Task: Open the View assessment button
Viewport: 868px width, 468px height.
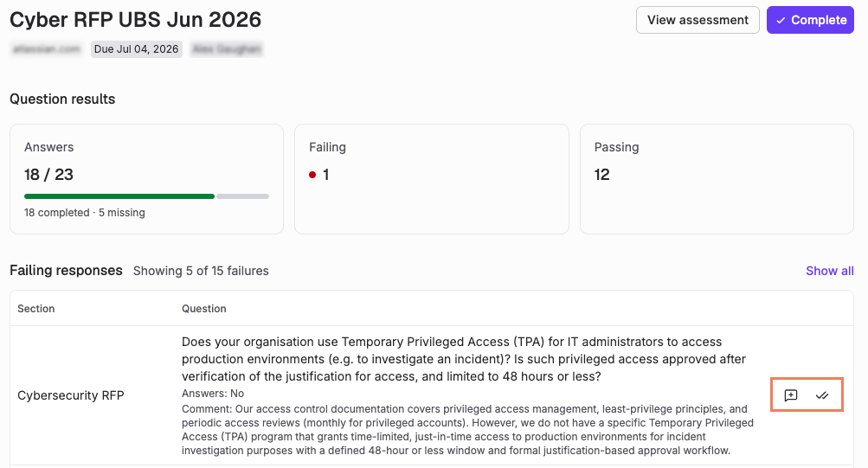Action: (698, 20)
